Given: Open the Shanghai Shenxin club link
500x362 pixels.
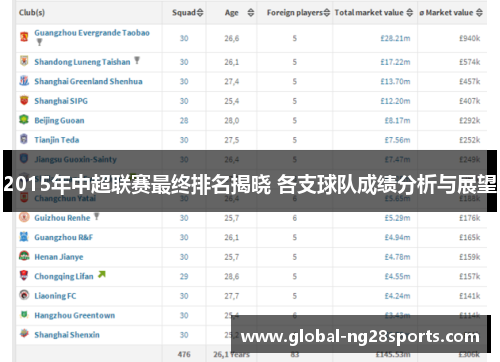Looking at the screenshot, I should tap(67, 335).
